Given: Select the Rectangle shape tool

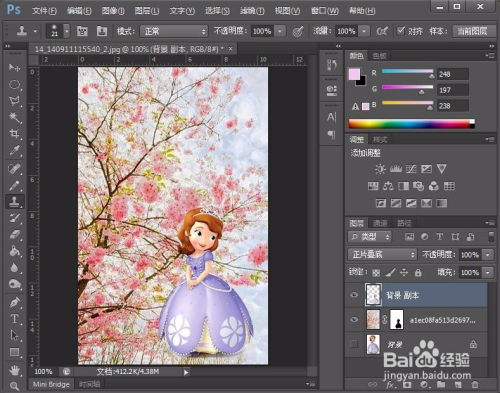Looking at the screenshot, I should (14, 352).
